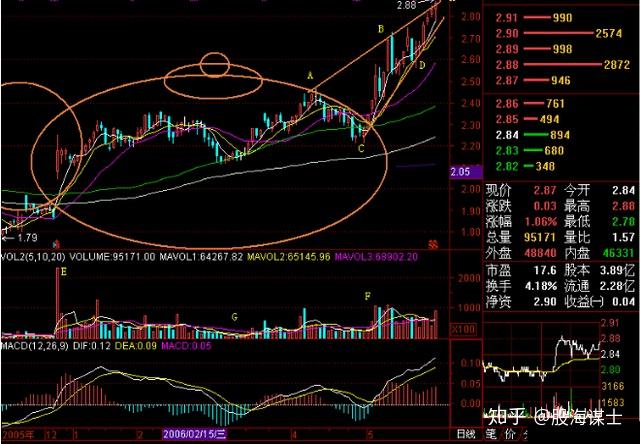Click the 涨幅 percent value 1.06%

[540, 222]
